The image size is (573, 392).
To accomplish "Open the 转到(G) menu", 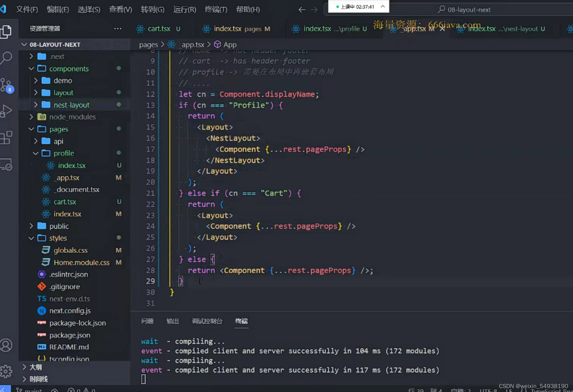I will (152, 10).
